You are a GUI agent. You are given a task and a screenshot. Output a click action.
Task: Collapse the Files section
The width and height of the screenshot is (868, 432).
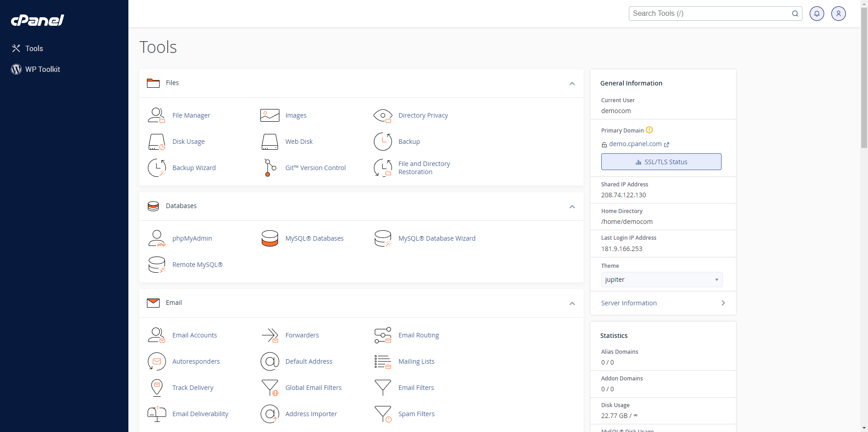point(572,84)
